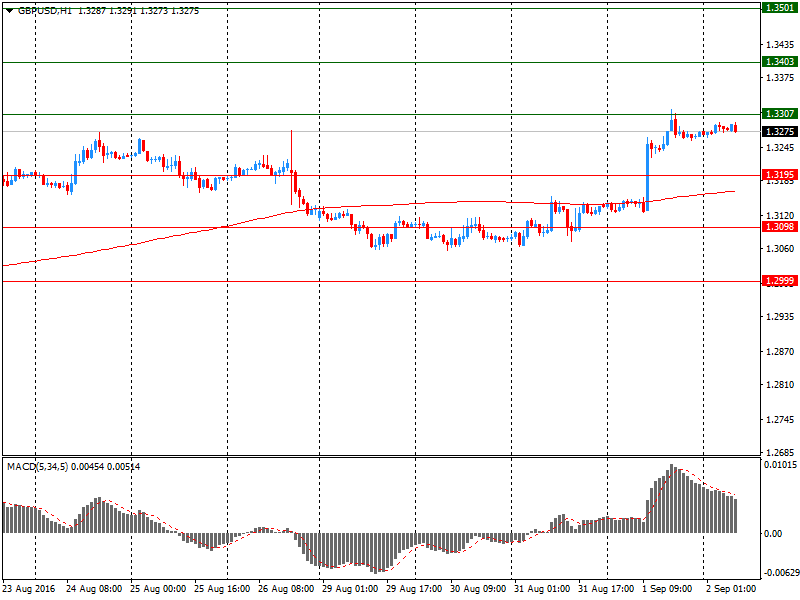This screenshot has height=600, width=800.
Task: Select the 2 Sep 01:00 time axis label
Action: 731,589
